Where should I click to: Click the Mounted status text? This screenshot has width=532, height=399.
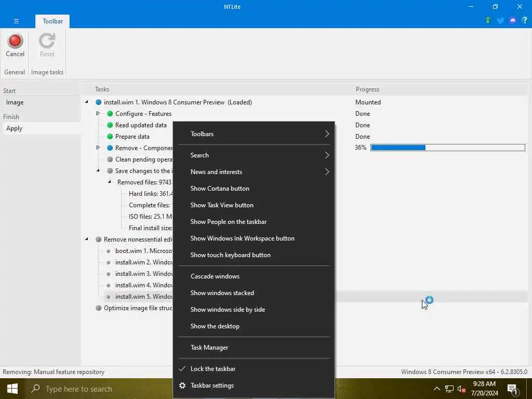[x=368, y=102]
